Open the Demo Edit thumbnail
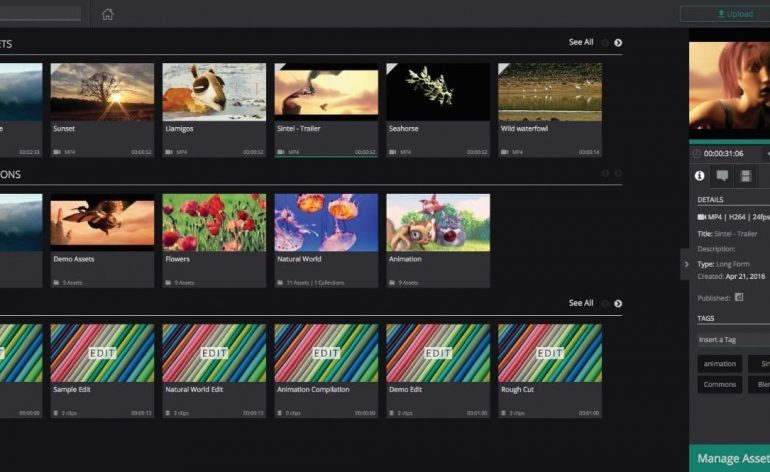Image resolution: width=770 pixels, height=472 pixels. coord(438,353)
